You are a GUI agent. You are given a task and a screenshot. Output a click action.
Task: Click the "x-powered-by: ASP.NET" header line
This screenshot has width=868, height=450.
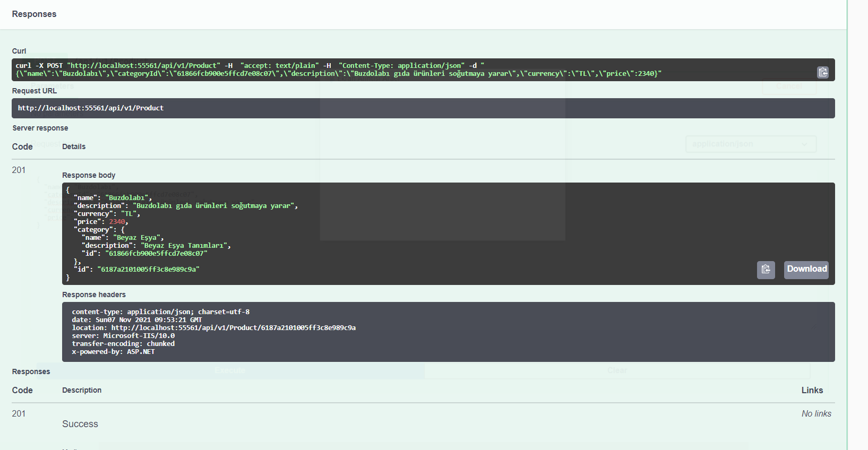coord(113,352)
